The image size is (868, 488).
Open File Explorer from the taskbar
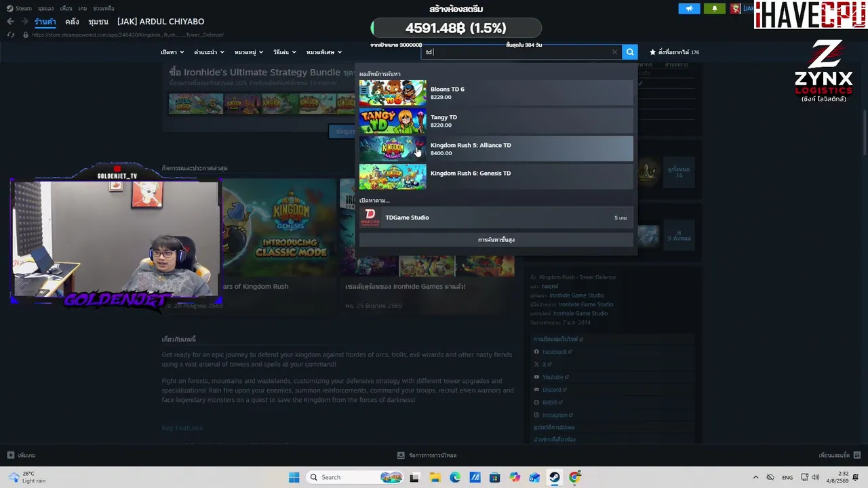pos(435,477)
